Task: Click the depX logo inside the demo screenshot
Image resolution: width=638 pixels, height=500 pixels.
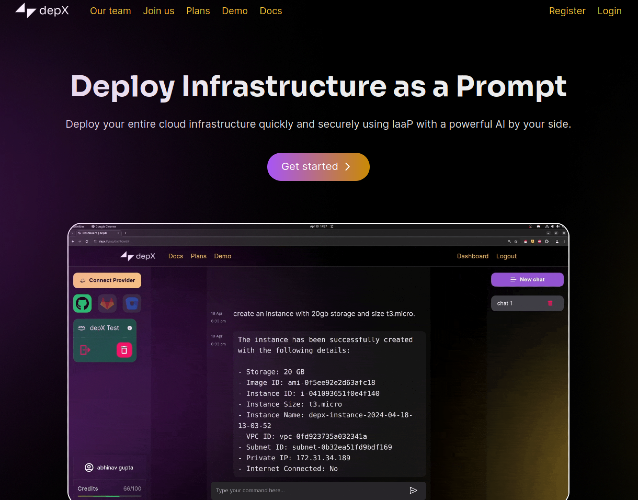Action: click(138, 256)
